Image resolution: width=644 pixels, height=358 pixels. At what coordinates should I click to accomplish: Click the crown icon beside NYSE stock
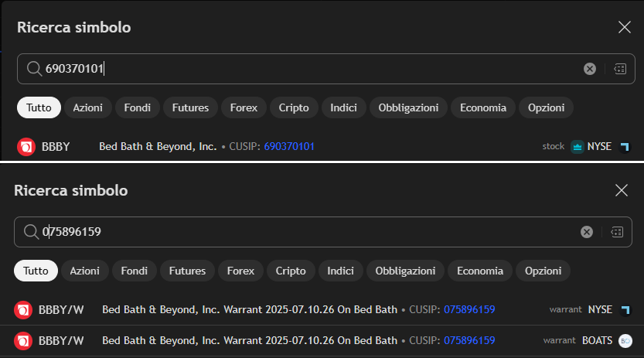[x=577, y=147]
